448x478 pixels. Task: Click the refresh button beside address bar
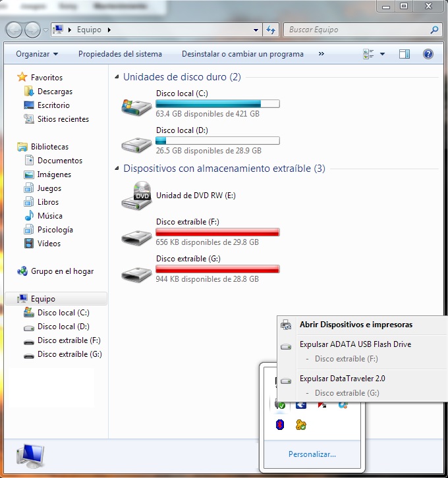pyautogui.click(x=271, y=30)
